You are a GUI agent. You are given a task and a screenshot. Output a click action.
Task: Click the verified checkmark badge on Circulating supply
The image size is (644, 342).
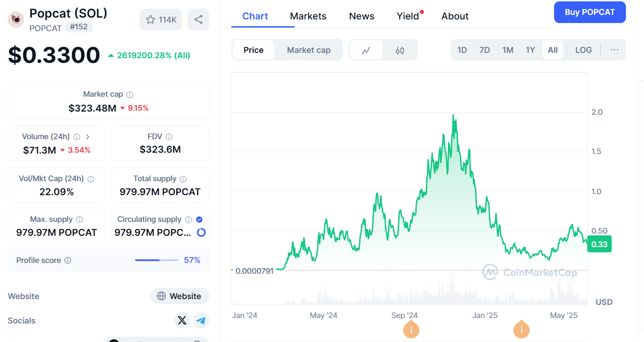(x=199, y=220)
